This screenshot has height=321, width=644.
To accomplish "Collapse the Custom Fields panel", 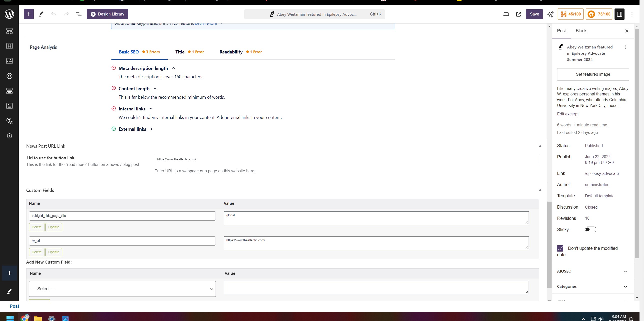I will pyautogui.click(x=540, y=190).
